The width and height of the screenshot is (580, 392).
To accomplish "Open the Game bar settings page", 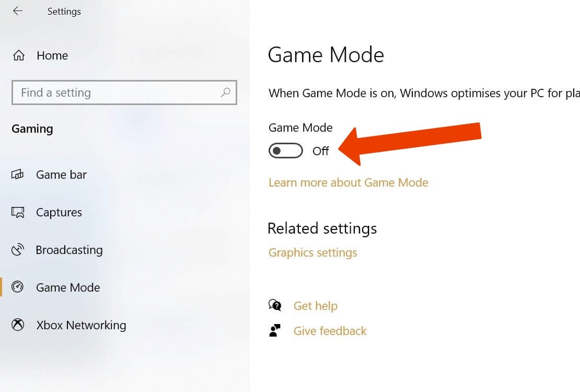I will [61, 175].
